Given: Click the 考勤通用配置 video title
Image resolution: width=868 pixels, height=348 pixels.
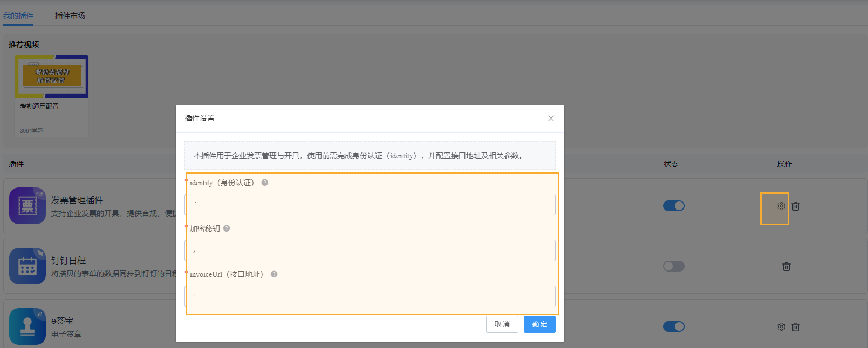Looking at the screenshot, I should tap(39, 107).
